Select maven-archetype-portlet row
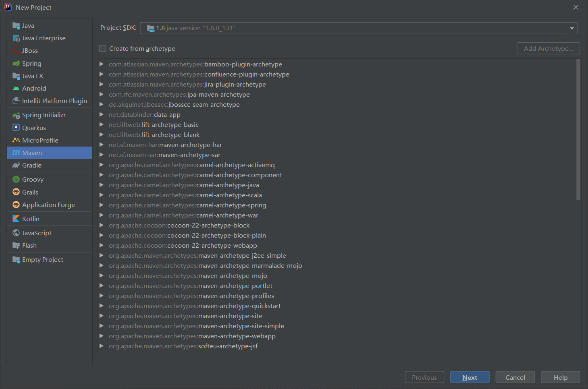Screen dimensions: 588x389 [x=337, y=286]
